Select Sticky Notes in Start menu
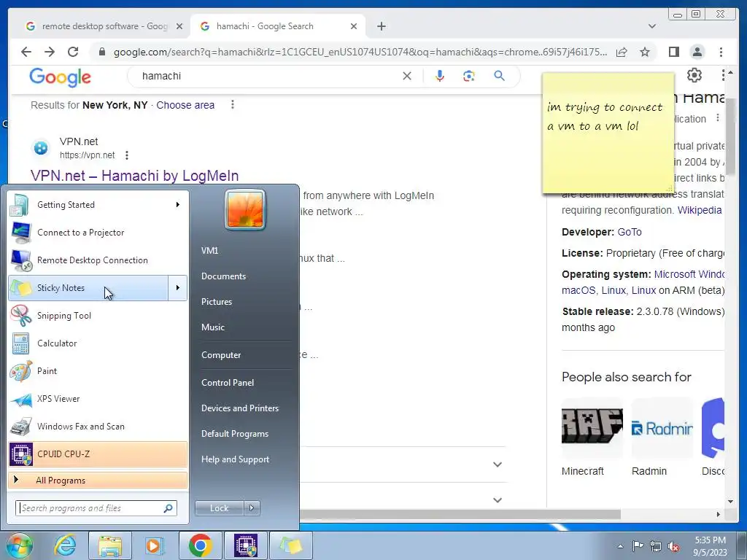Screen dimensions: 747x560 click(x=88, y=287)
